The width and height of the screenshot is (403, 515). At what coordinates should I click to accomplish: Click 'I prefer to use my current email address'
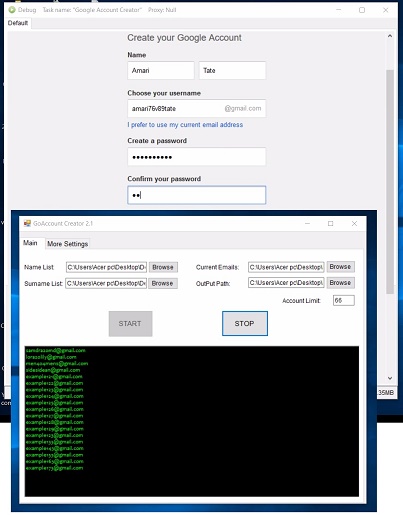coord(185,125)
